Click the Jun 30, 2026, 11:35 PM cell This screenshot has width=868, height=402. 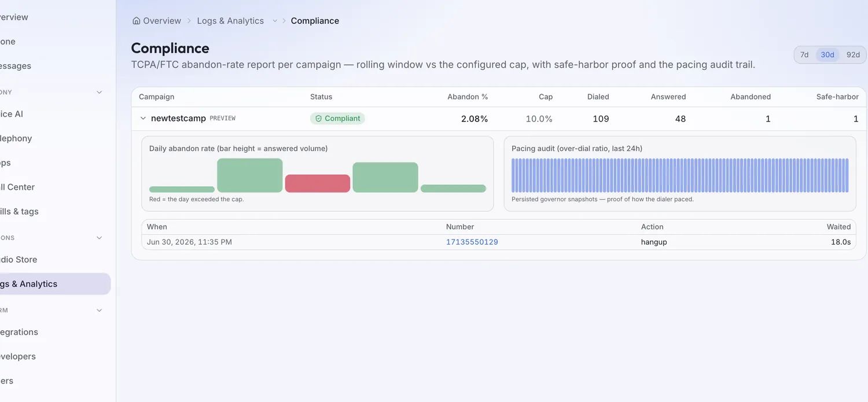tap(189, 242)
